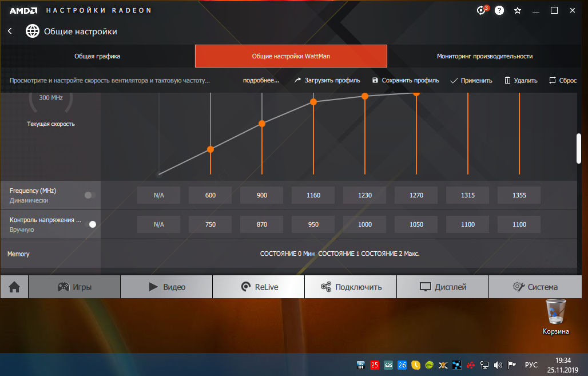The image size is (588, 376).
Task: Click the black bars monitor tray icon
Action: click(x=361, y=365)
